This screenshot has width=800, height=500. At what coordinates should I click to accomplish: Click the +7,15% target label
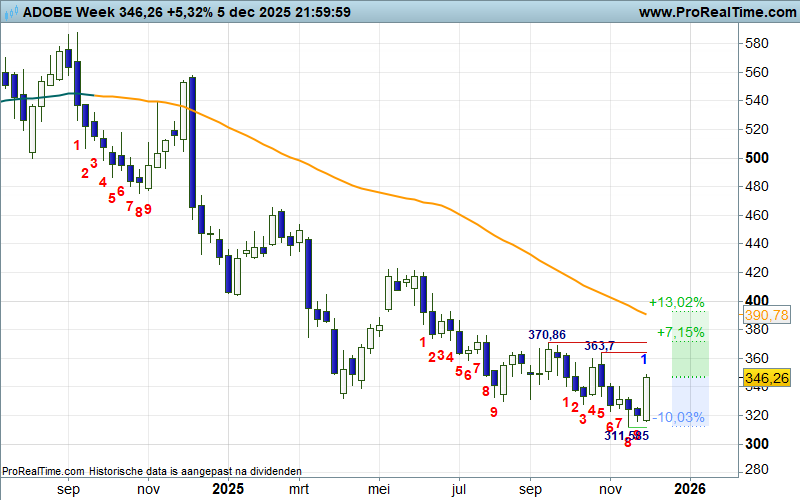tap(681, 331)
